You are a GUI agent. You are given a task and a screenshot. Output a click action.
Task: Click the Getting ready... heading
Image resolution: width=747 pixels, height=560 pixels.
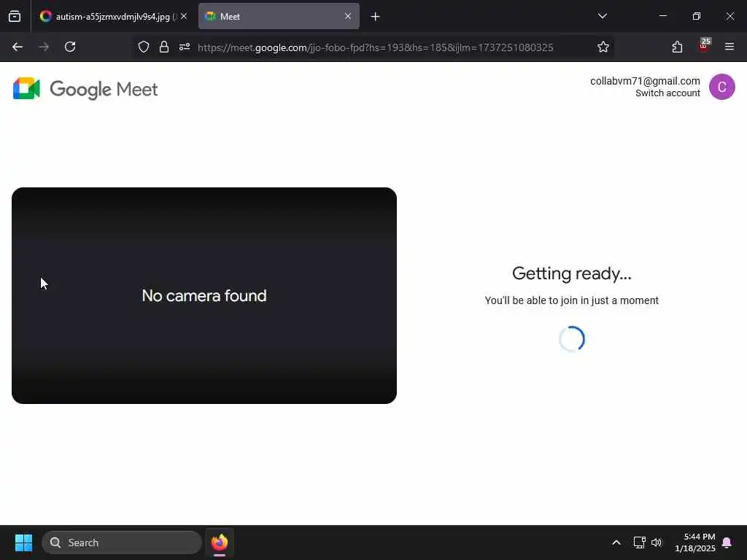[x=572, y=273]
